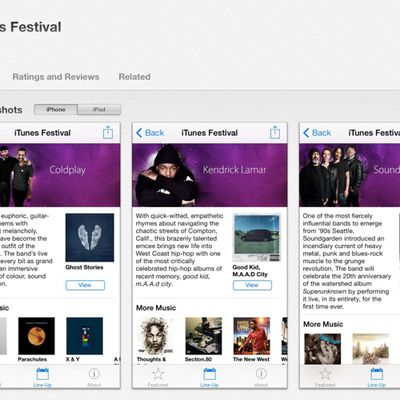This screenshot has height=400, width=400.
Task: Click 'More Music' heading in Soundgarden screenshot
Action: pyautogui.click(x=323, y=324)
